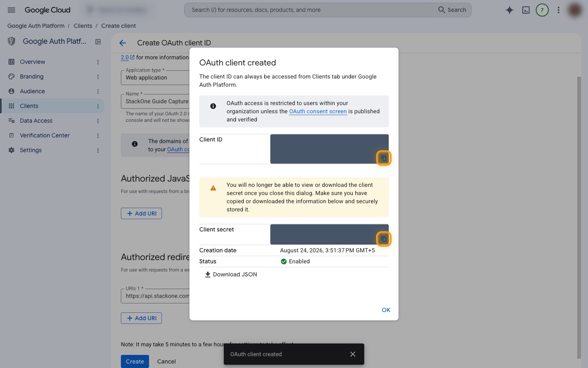
Task: Click the Settings gear icon
Action: 11,150
